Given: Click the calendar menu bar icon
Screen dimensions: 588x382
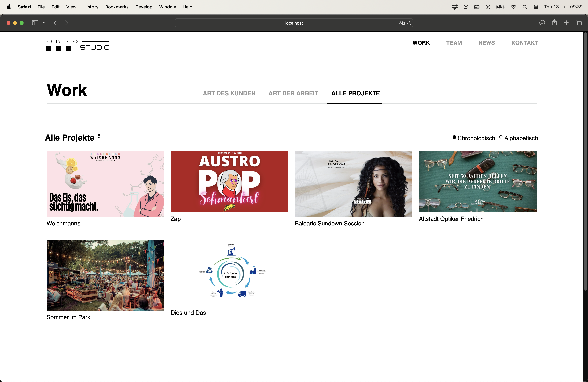Looking at the screenshot, I should point(477,7).
